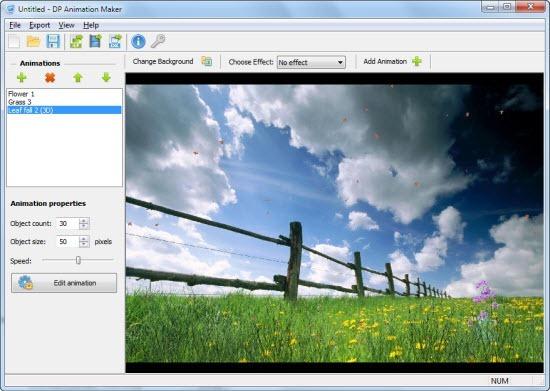Viewport: 550px width, 391px height.
Task: Click the Speed slider handle
Action: point(78,260)
